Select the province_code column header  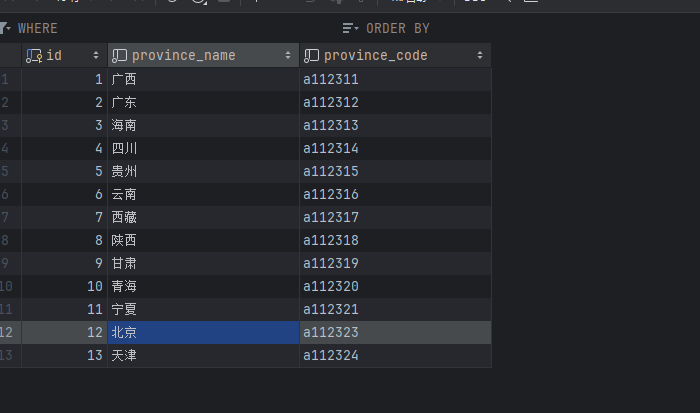tap(376, 56)
